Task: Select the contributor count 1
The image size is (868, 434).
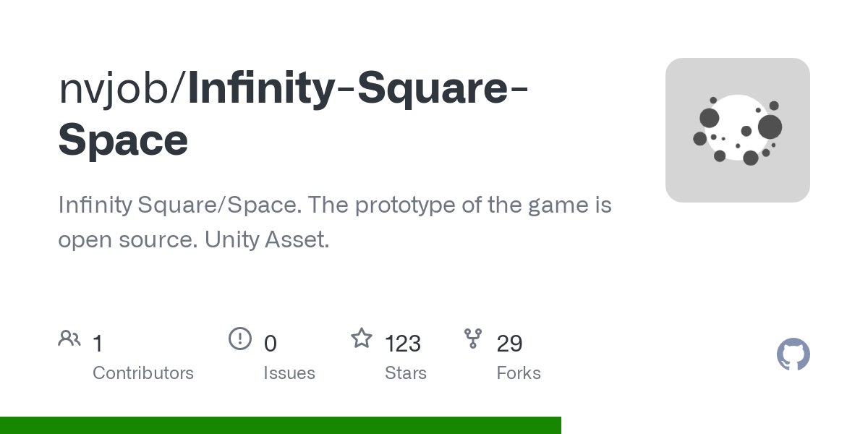Action: pos(98,343)
